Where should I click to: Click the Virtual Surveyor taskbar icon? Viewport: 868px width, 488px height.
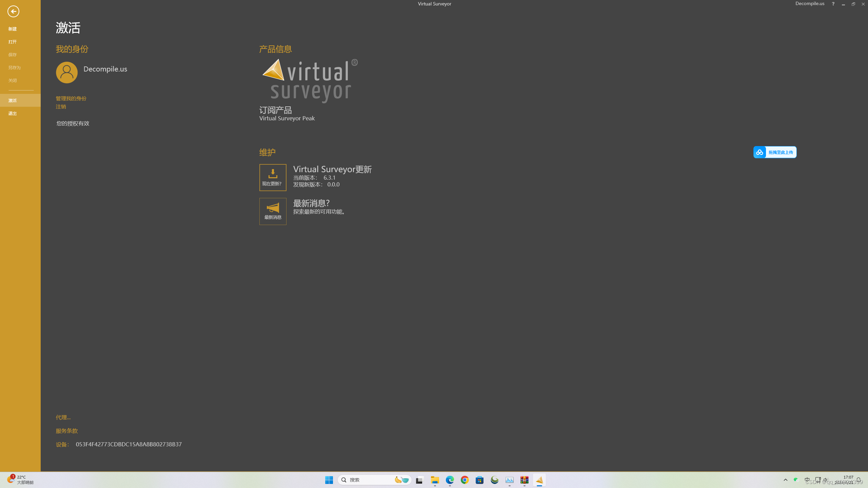coord(539,480)
